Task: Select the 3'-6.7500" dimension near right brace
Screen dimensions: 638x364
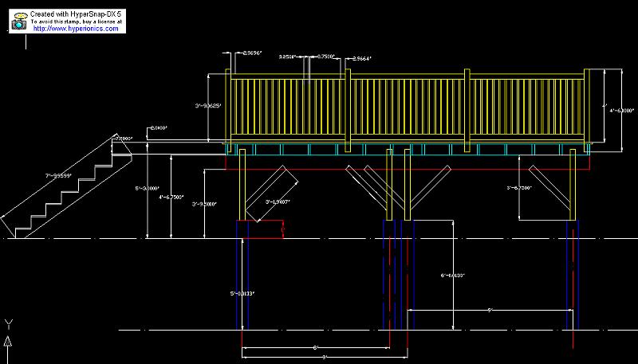Action: 519,188
